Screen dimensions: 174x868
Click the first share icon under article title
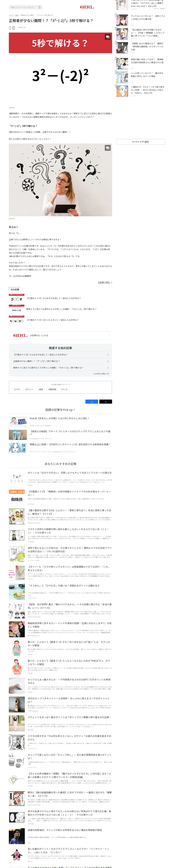(10, 28)
